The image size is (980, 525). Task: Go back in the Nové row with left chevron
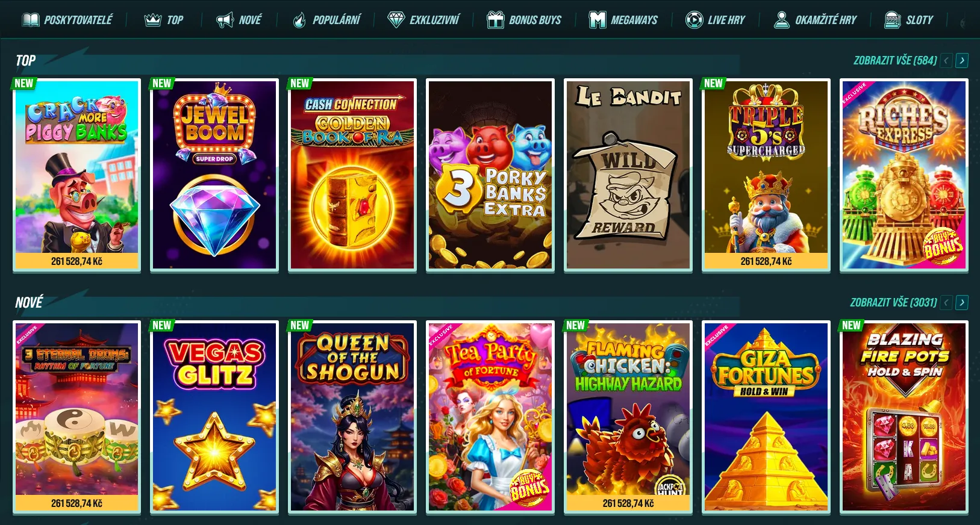click(x=946, y=302)
